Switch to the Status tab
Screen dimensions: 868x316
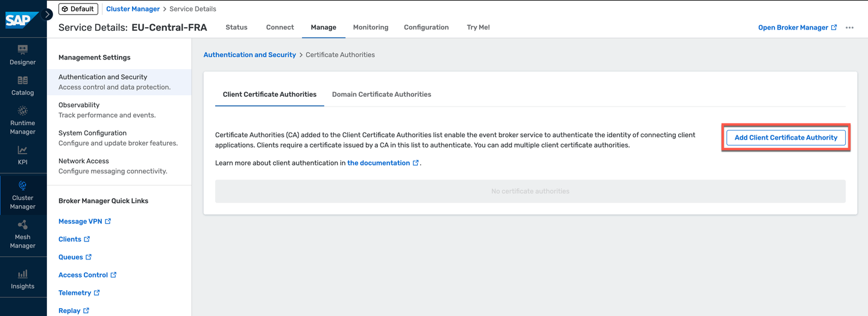click(236, 27)
